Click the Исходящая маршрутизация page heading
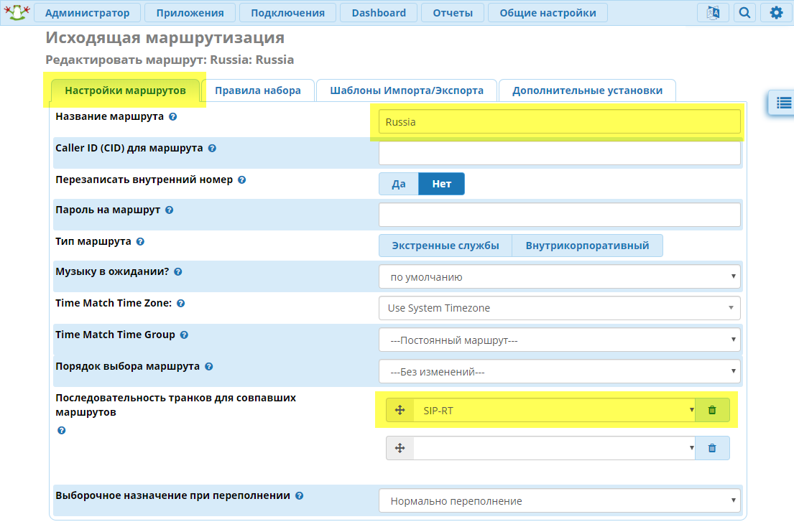Image resolution: width=794 pixels, height=532 pixels. tap(165, 37)
